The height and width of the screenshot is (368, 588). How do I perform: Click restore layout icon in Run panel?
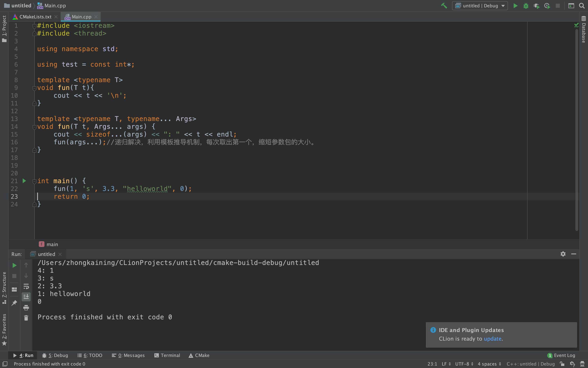[14, 289]
